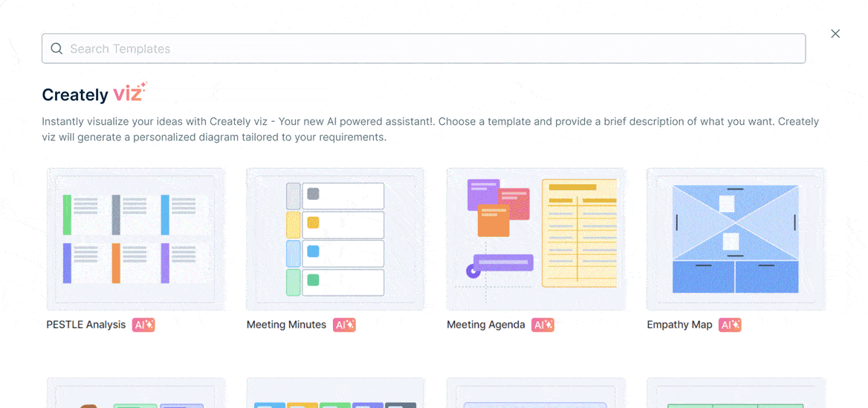Viewport: 868px width, 408px height.
Task: Select the partially visible template below Empathy Map
Action: (x=736, y=394)
